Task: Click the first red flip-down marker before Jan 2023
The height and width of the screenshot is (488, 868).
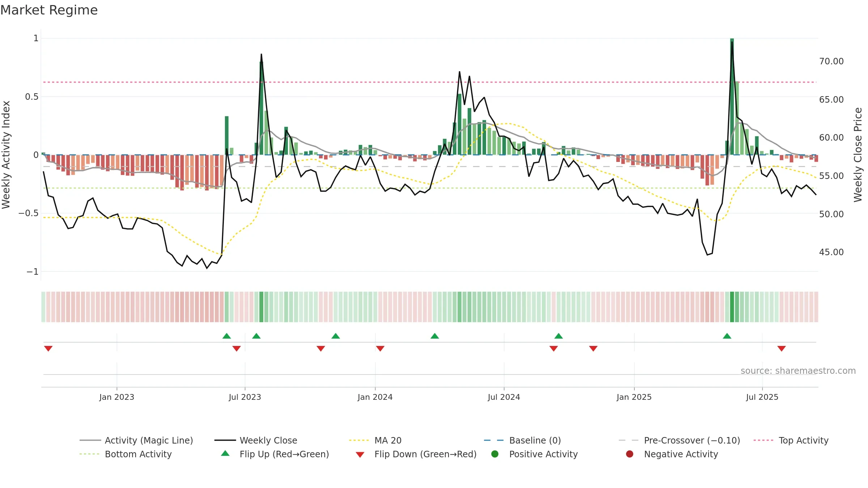Action: coord(48,348)
